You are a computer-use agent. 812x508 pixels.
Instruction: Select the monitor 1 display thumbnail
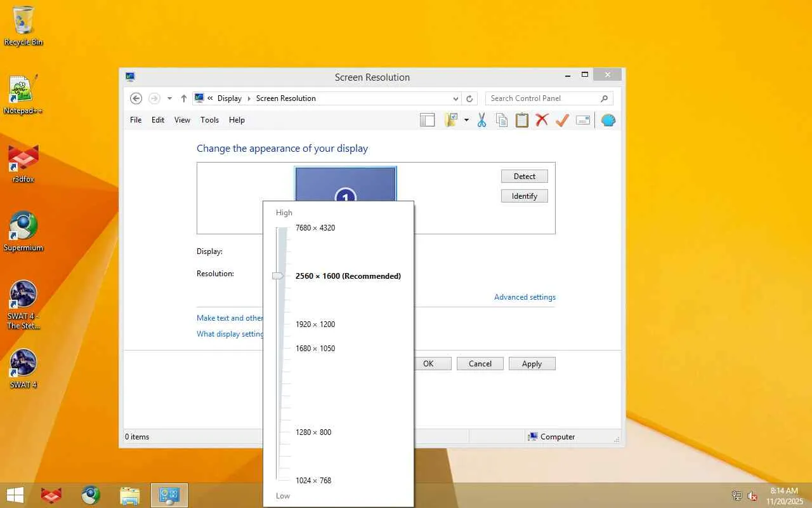[346, 184]
